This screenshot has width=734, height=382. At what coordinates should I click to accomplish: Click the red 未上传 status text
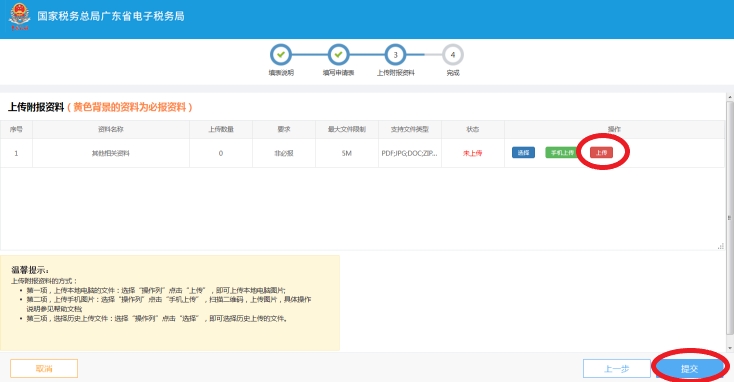click(473, 153)
